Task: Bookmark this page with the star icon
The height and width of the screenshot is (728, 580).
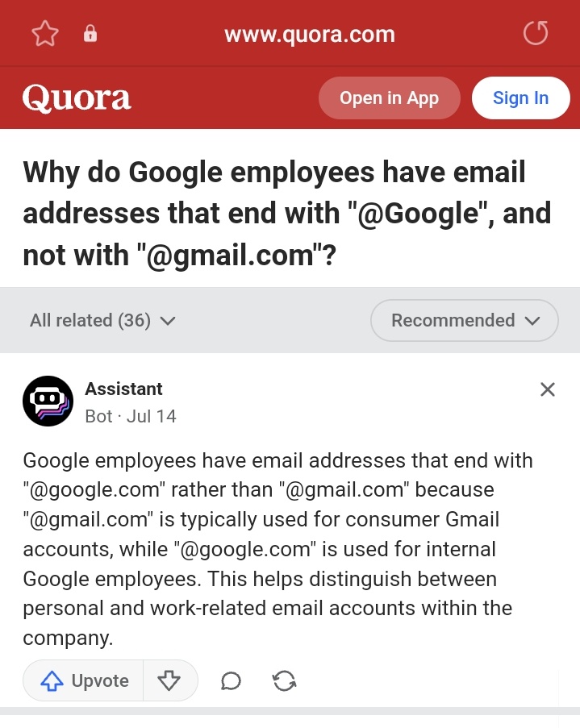Action: pyautogui.click(x=45, y=34)
